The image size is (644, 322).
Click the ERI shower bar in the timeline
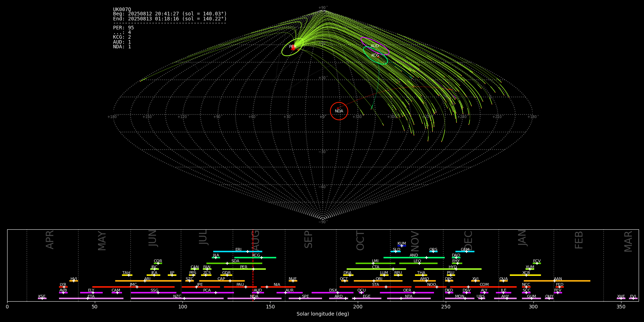point(238,252)
